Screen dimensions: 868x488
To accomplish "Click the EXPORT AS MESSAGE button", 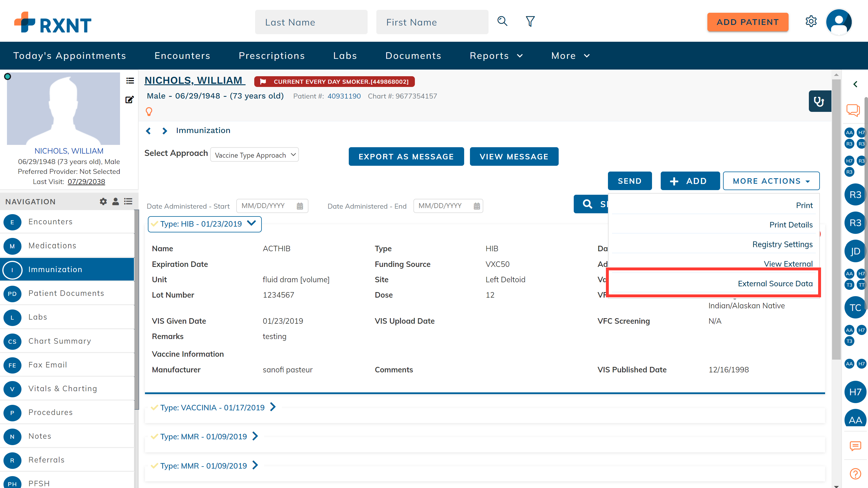I will [406, 156].
